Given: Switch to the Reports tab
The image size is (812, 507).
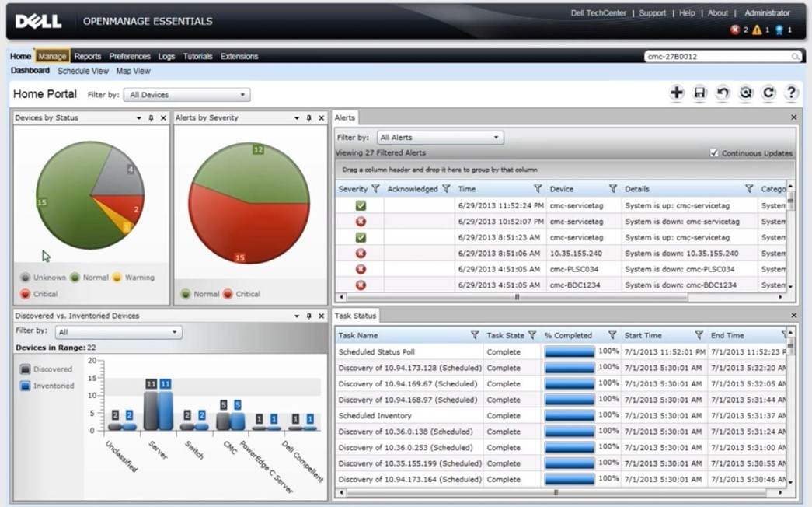Looking at the screenshot, I should 88,56.
